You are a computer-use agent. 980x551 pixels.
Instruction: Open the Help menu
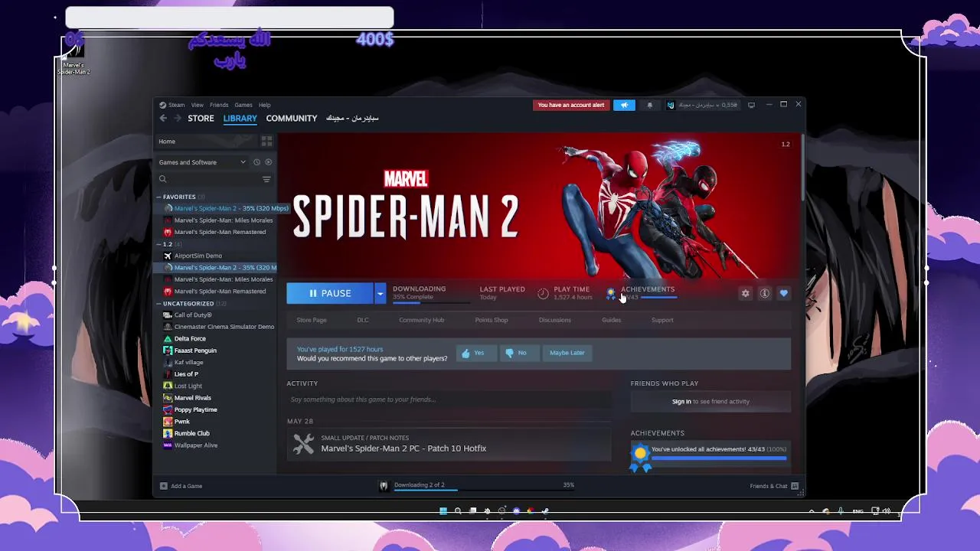tap(264, 105)
